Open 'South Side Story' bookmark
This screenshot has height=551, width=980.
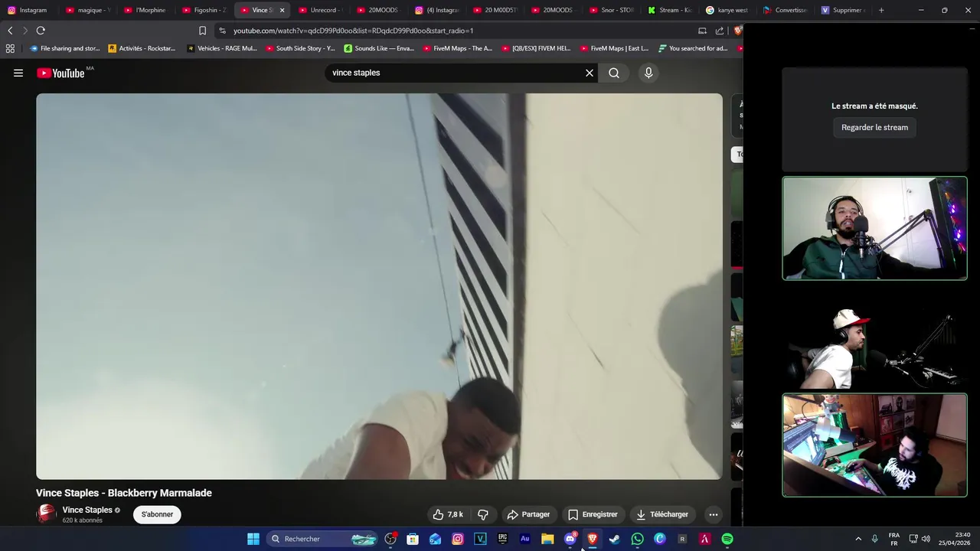[300, 48]
